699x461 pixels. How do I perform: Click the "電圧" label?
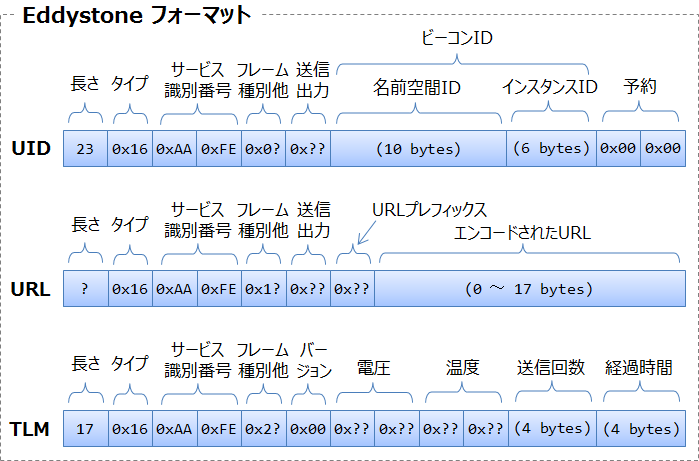point(374,368)
